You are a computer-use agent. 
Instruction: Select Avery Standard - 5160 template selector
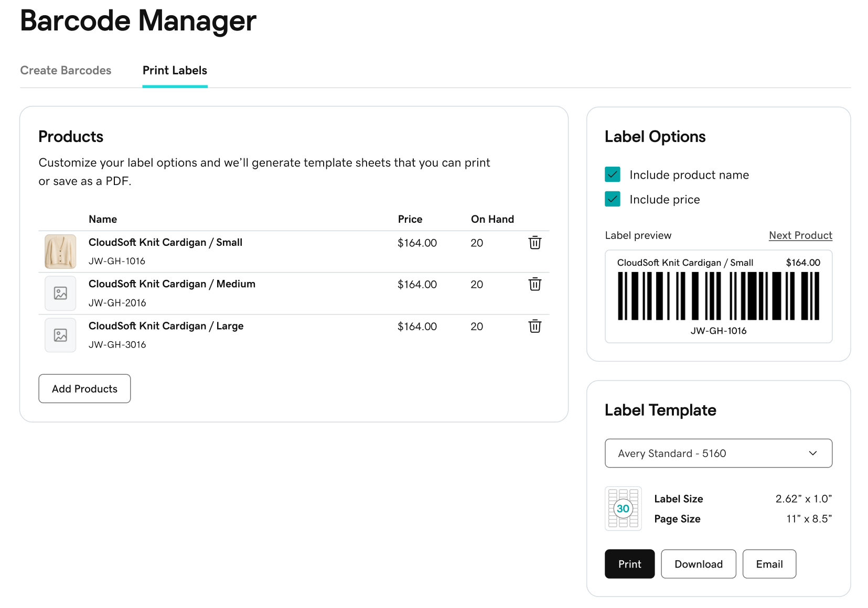click(x=719, y=453)
